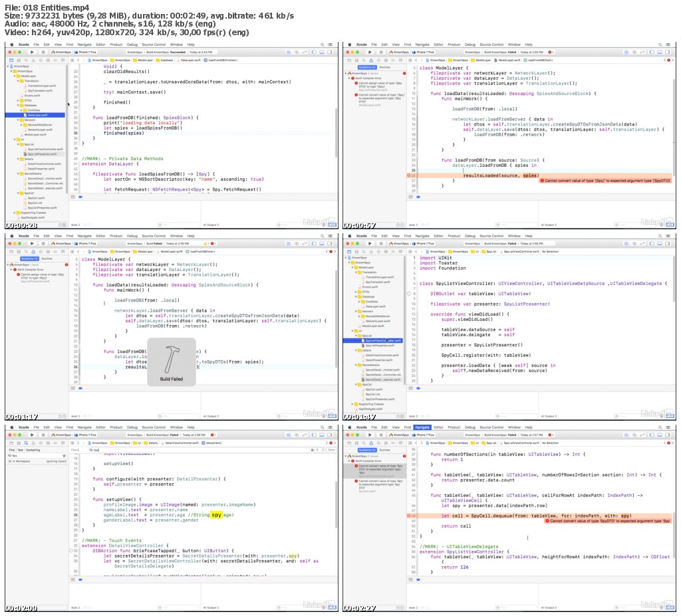This screenshot has width=681, height=616.
Task: Open the Source Control menu in 00:00:57 frame
Action: tap(491, 45)
